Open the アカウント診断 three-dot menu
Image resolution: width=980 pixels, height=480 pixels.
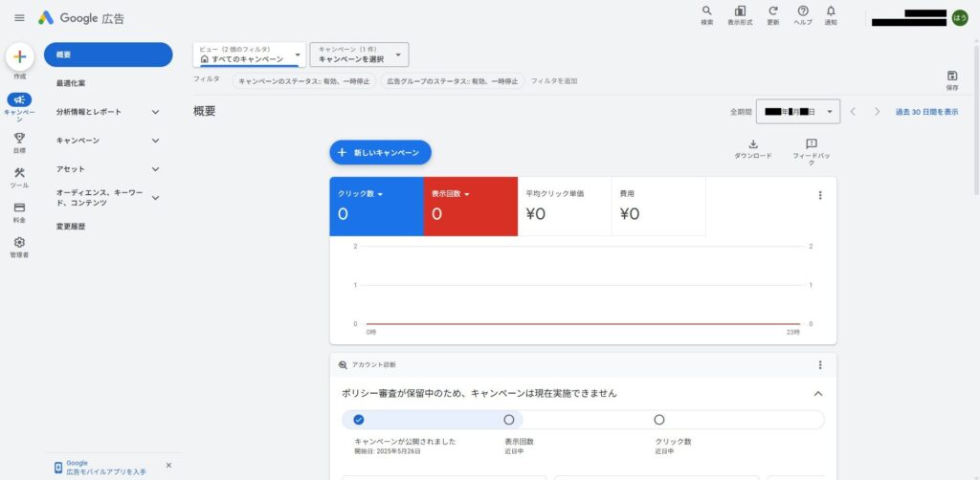click(x=820, y=365)
